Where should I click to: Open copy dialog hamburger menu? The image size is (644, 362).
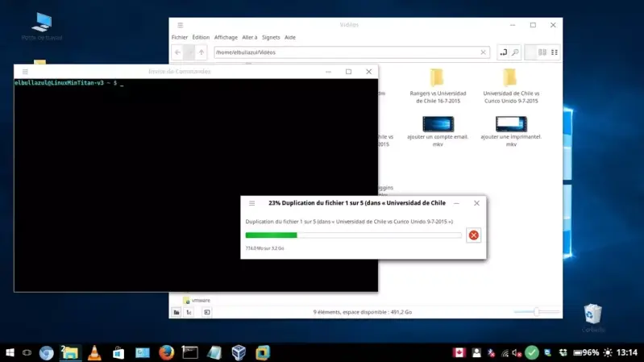point(251,203)
